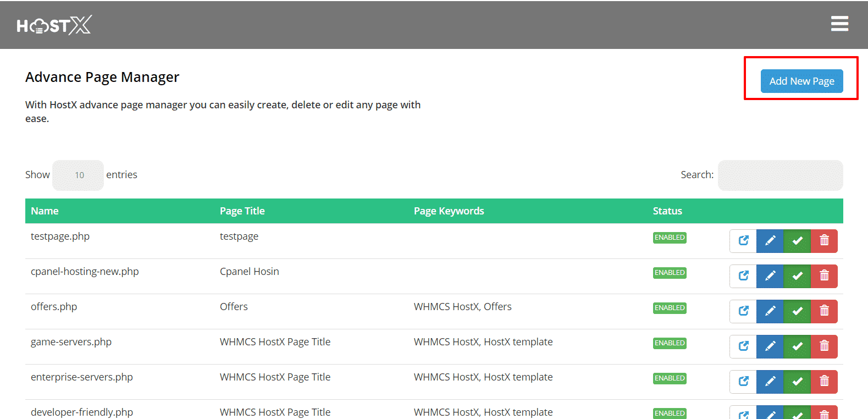The image size is (868, 419).
Task: Toggle status checkmark for testpage.php
Action: tap(797, 241)
